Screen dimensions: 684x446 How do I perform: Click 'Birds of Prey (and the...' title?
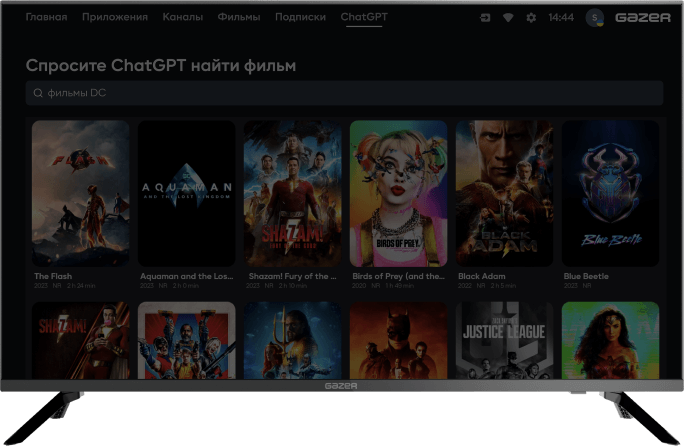[x=398, y=276]
